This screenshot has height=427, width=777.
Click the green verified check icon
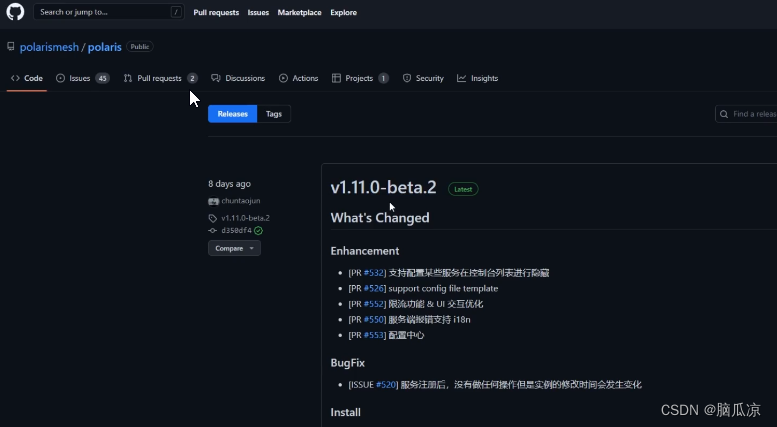[258, 230]
